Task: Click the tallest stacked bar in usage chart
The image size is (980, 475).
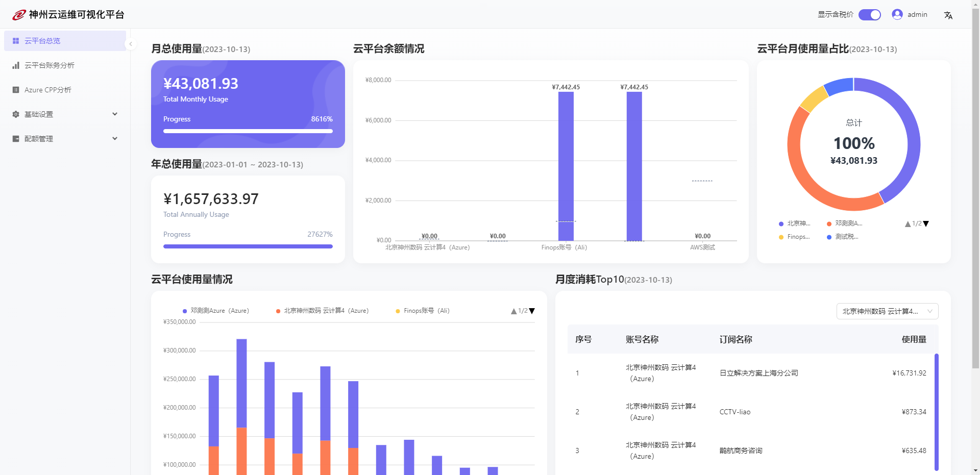Action: pyautogui.click(x=241, y=407)
